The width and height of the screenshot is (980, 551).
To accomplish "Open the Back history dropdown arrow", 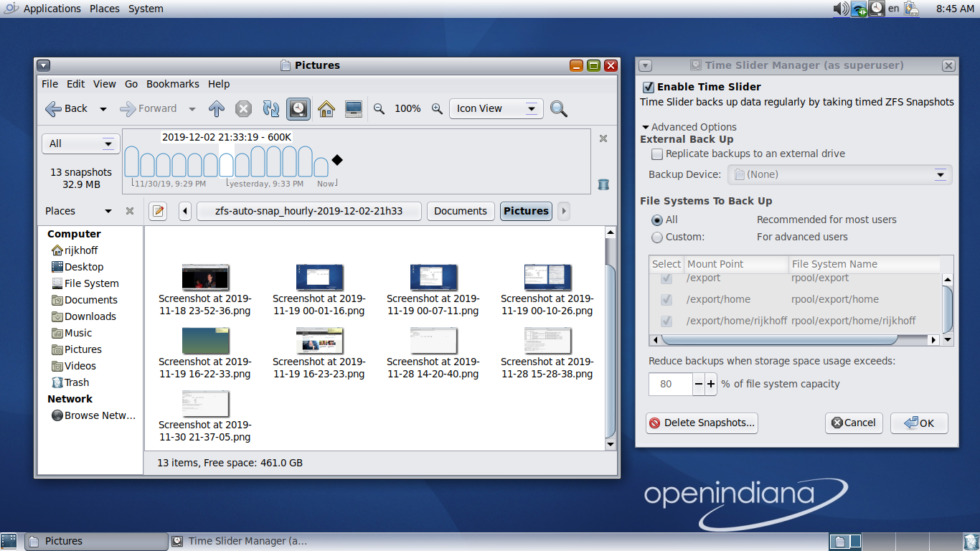I will pos(103,109).
